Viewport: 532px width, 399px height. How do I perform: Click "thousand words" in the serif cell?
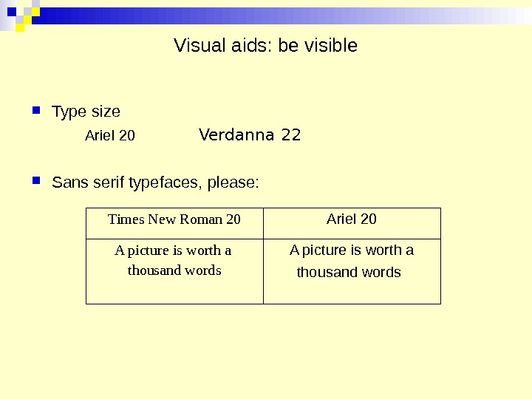pyautogui.click(x=174, y=270)
